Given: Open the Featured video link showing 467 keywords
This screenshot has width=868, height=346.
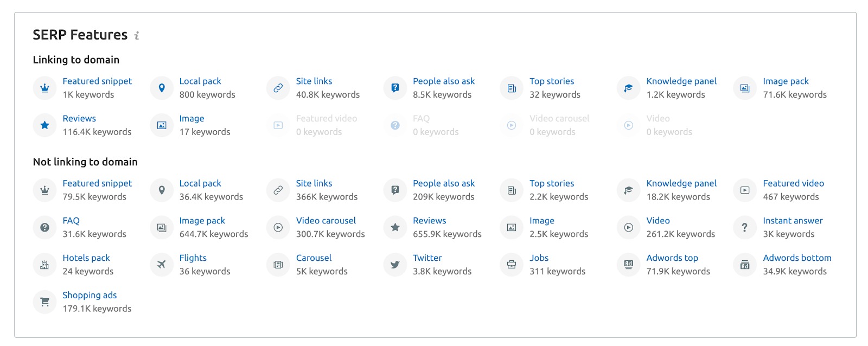Looking at the screenshot, I should click(794, 183).
